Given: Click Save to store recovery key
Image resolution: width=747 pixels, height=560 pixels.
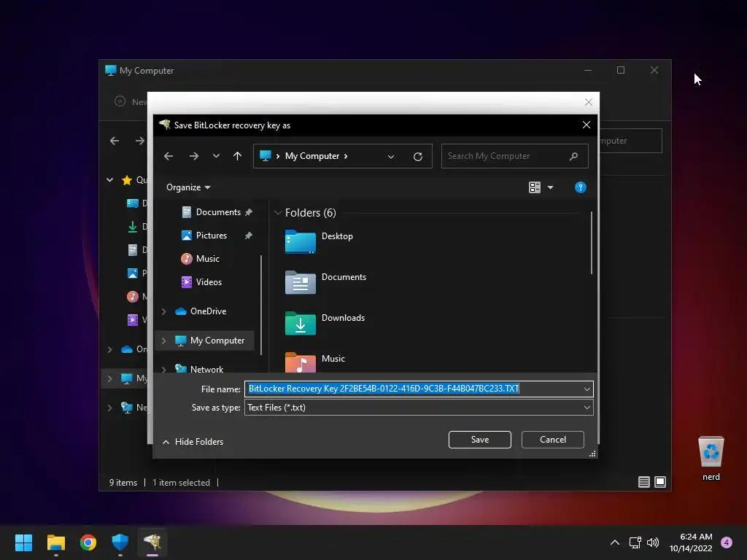Looking at the screenshot, I should pos(480,440).
